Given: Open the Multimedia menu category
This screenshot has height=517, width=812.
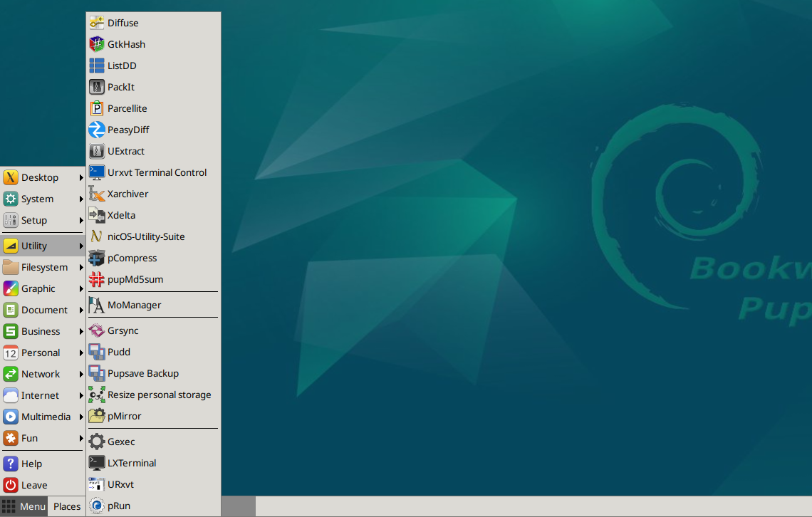Looking at the screenshot, I should [x=43, y=417].
